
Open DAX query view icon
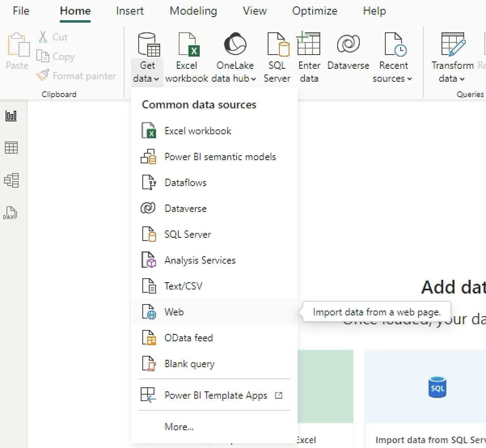click(10, 213)
